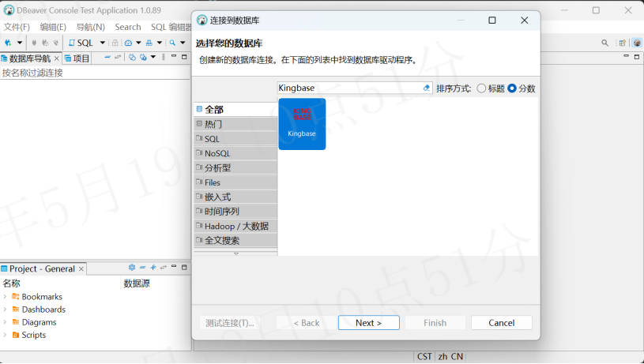Image resolution: width=644 pixels, height=364 pixels.
Task: Select the 热门 category
Action: coord(235,124)
